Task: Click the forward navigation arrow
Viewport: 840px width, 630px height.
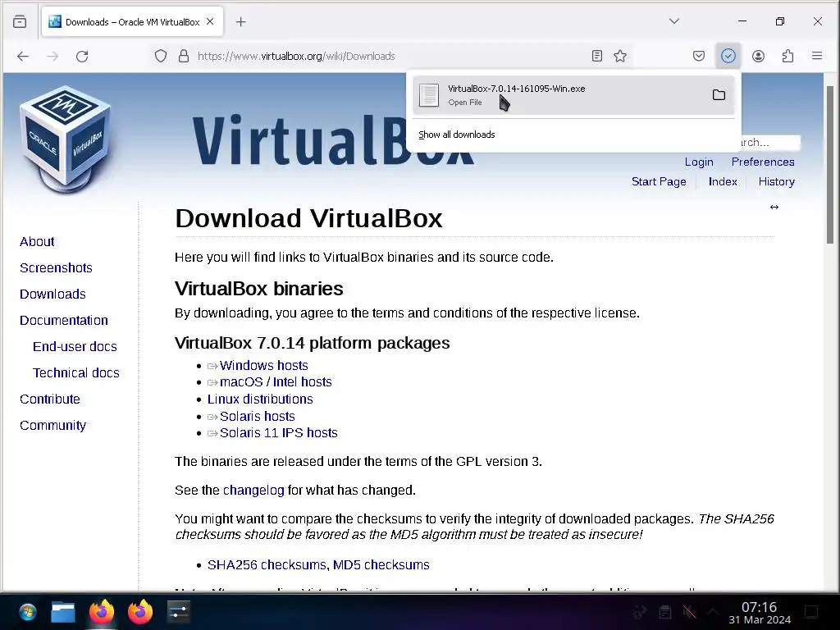Action: 52,57
